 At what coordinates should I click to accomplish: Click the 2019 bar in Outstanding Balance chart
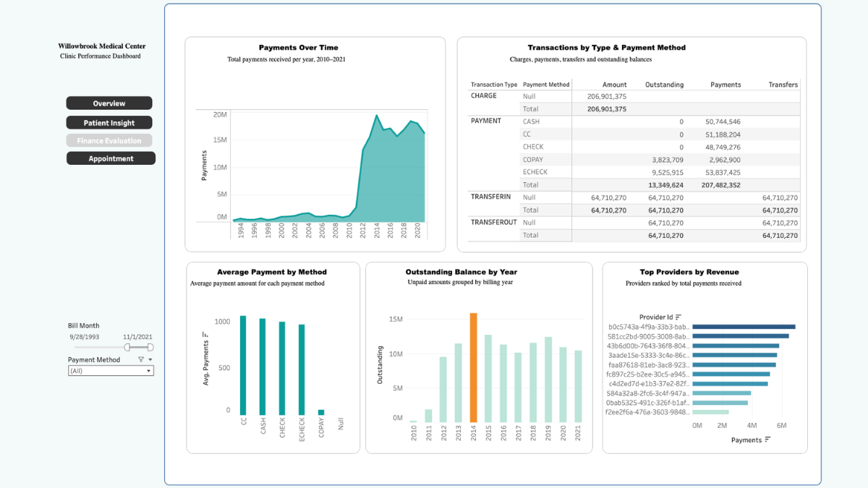[548, 380]
